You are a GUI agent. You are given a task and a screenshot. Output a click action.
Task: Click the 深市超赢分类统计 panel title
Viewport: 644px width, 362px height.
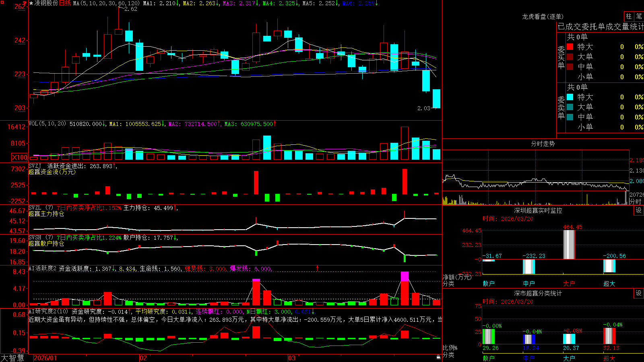tap(538, 293)
